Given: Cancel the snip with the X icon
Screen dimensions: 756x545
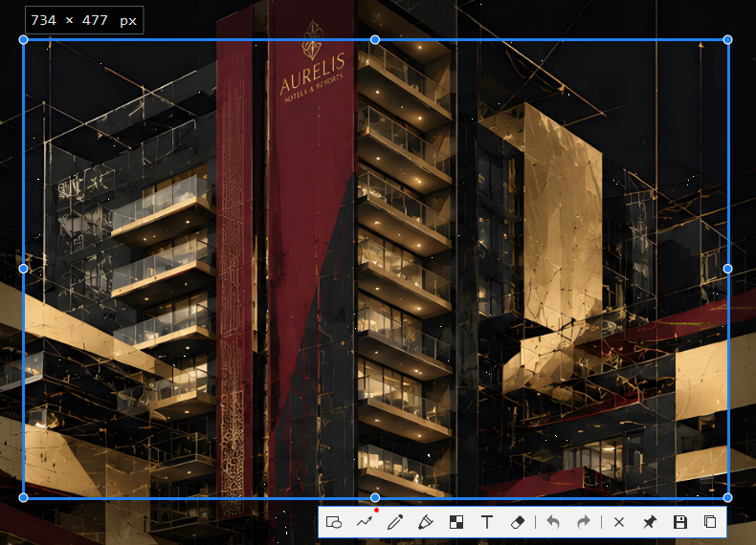Looking at the screenshot, I should (x=619, y=522).
